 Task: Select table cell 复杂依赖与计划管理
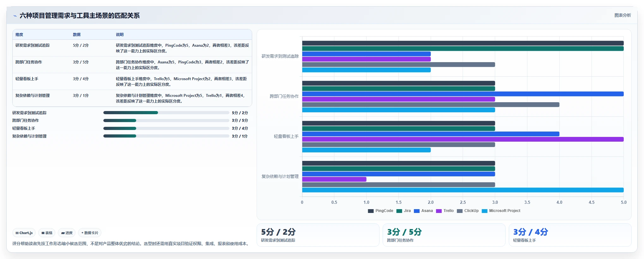pyautogui.click(x=33, y=96)
